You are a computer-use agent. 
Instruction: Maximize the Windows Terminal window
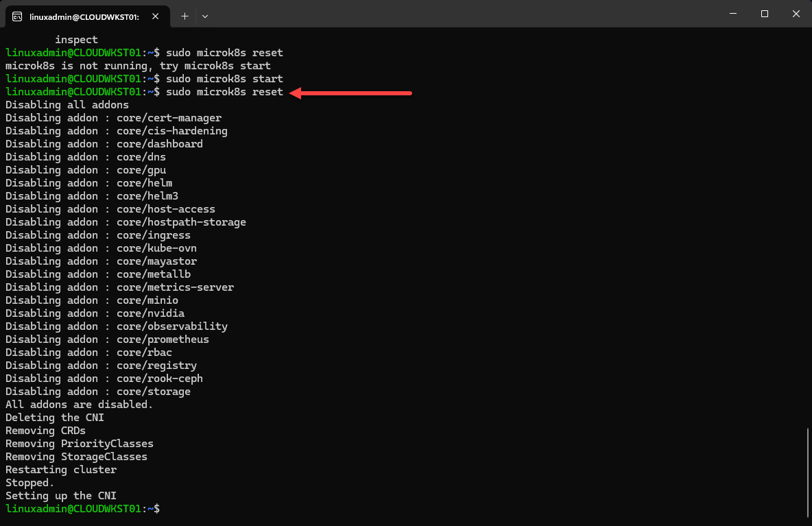[x=764, y=14]
